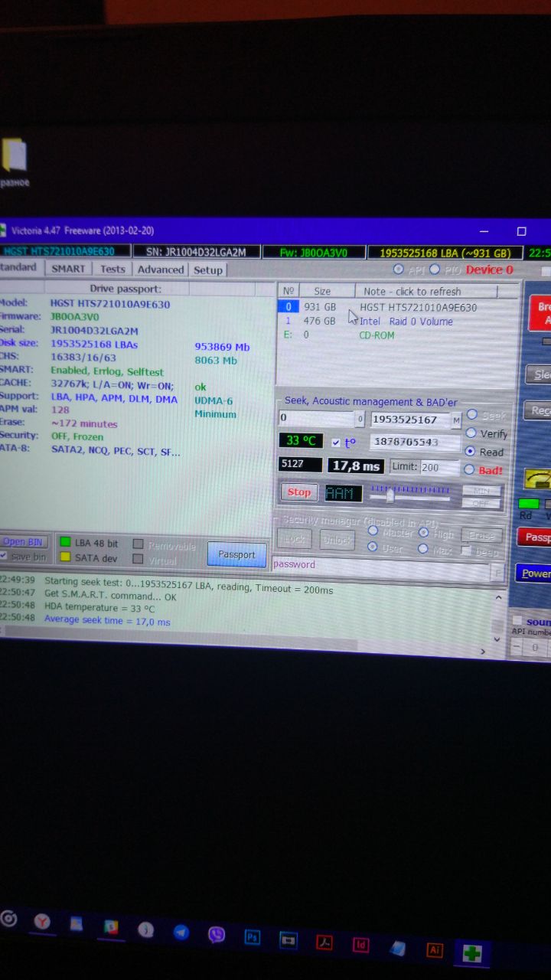551x980 pixels.
Task: Click the Recall button at right
Action: click(538, 411)
